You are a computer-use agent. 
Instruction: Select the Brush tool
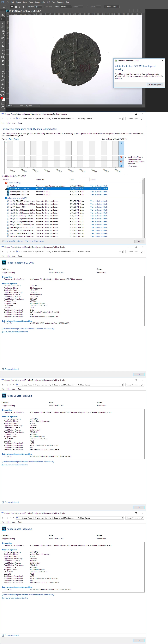[3, 42]
